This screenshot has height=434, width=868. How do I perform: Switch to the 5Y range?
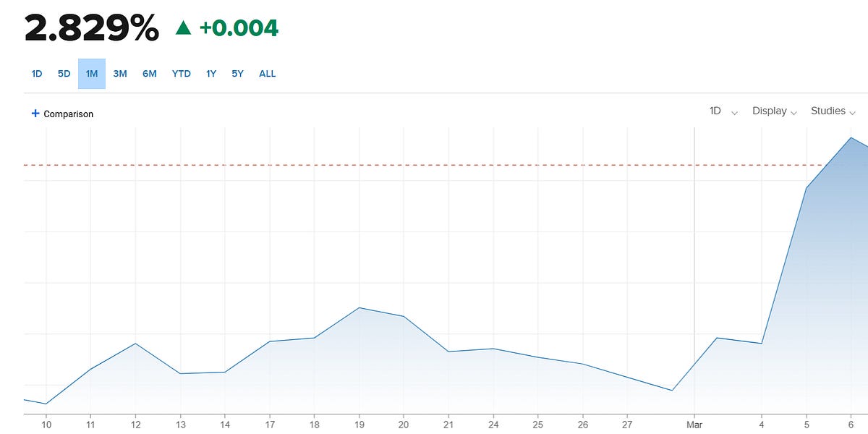(x=238, y=74)
